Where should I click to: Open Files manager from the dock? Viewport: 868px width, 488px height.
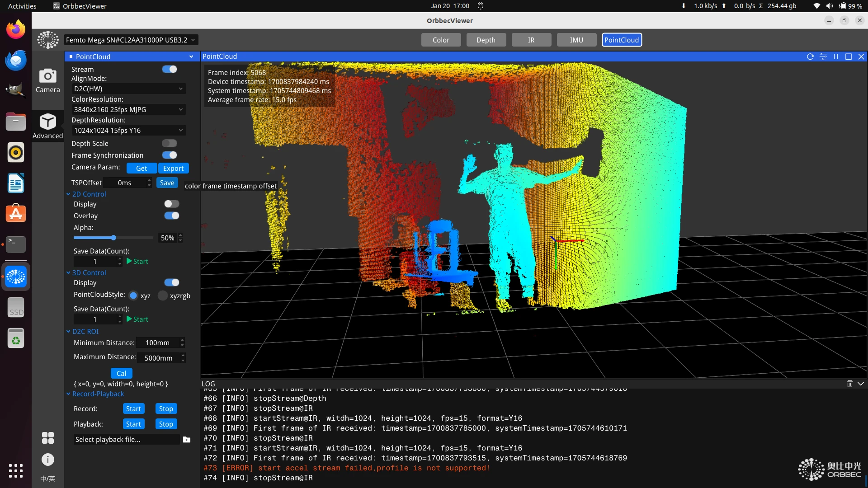pos(16,122)
